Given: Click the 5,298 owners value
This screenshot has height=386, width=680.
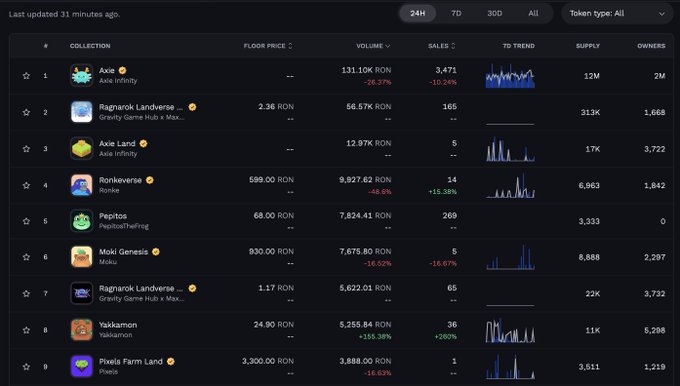Looking at the screenshot, I should click(x=654, y=330).
